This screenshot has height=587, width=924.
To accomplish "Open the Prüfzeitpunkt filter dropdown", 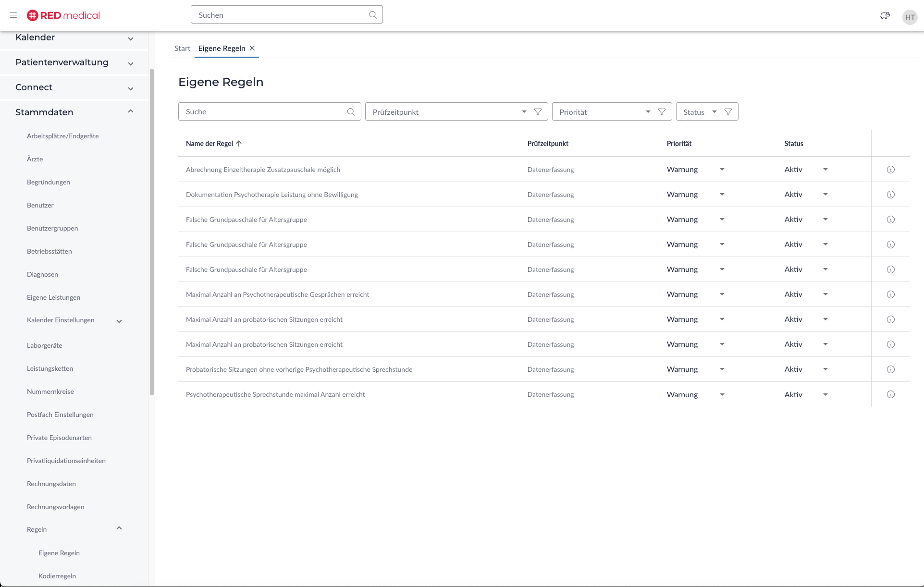I will (x=524, y=112).
